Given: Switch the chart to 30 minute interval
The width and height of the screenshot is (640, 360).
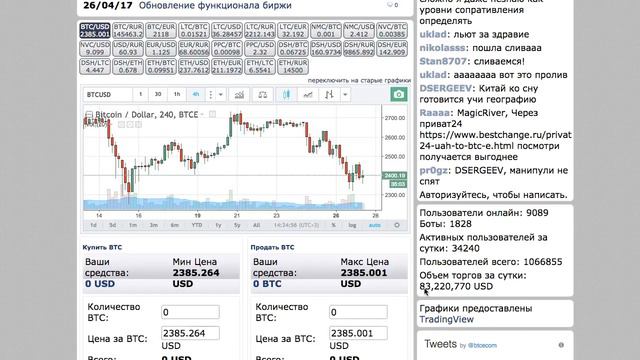Looking at the screenshot, I should (158, 95).
